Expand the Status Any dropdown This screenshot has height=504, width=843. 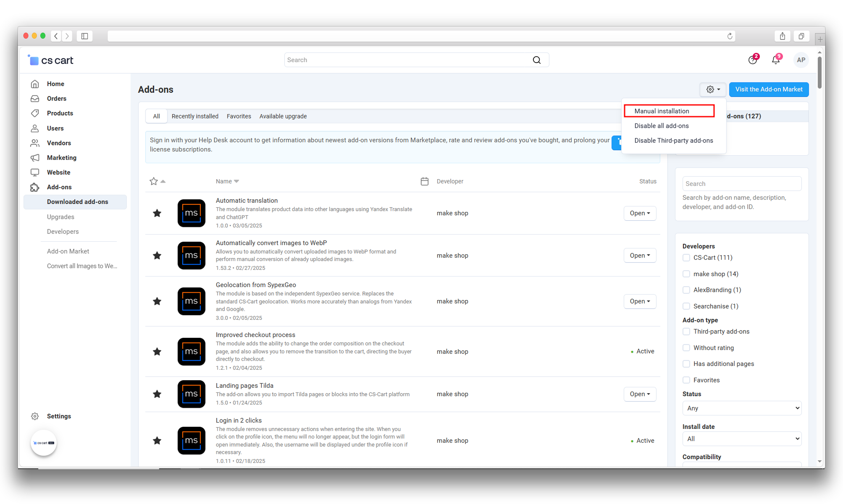pos(742,408)
